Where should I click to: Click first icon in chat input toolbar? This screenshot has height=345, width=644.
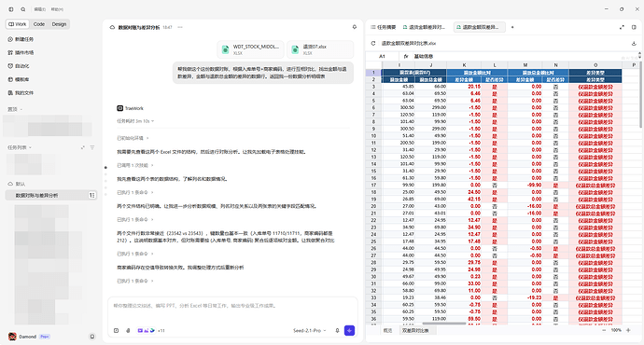[x=117, y=331]
